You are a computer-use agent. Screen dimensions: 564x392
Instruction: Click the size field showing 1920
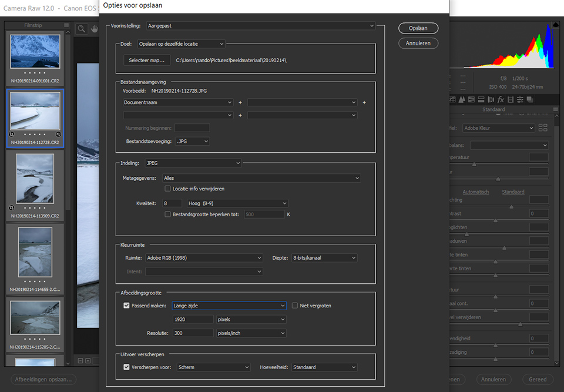(x=193, y=319)
